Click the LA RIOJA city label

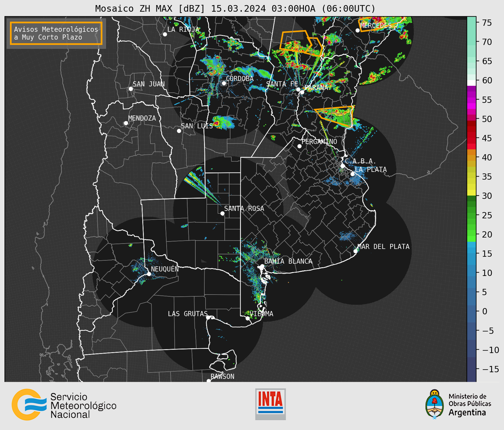pyautogui.click(x=183, y=29)
